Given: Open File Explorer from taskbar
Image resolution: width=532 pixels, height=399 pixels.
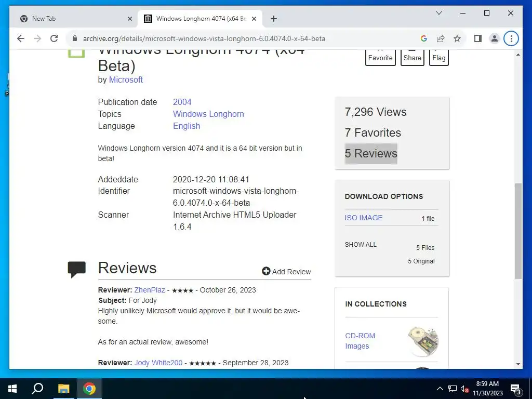Looking at the screenshot, I should [x=63, y=389].
